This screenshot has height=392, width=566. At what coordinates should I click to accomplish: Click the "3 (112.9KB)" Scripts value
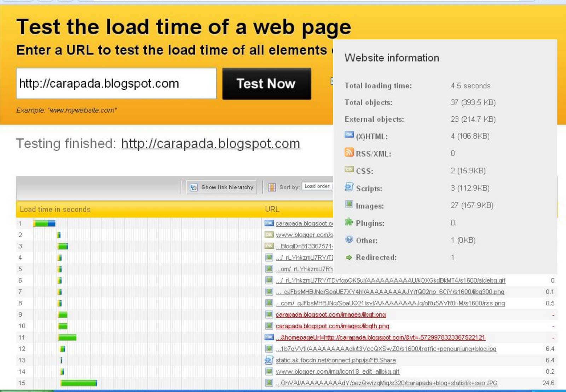coord(470,188)
